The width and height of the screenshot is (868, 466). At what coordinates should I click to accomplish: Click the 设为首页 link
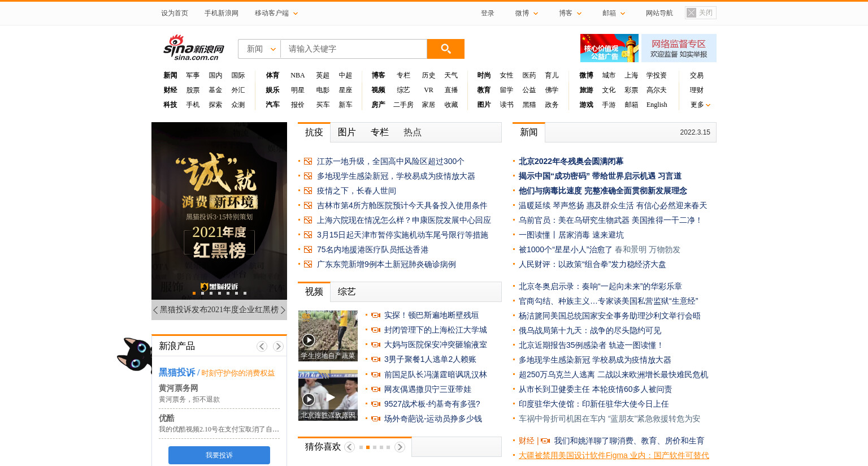pos(175,13)
